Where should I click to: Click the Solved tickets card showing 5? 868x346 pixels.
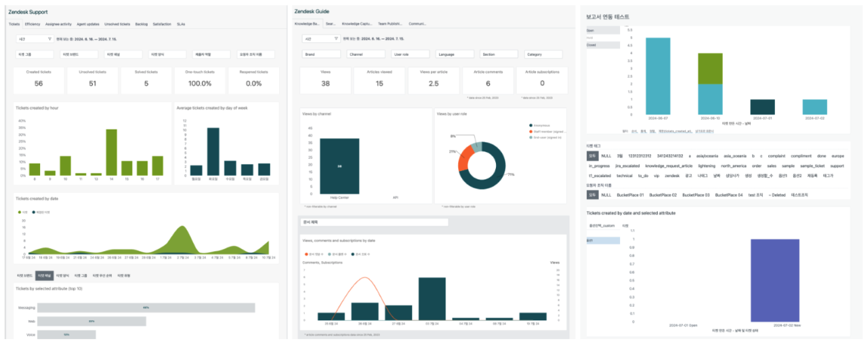(146, 80)
